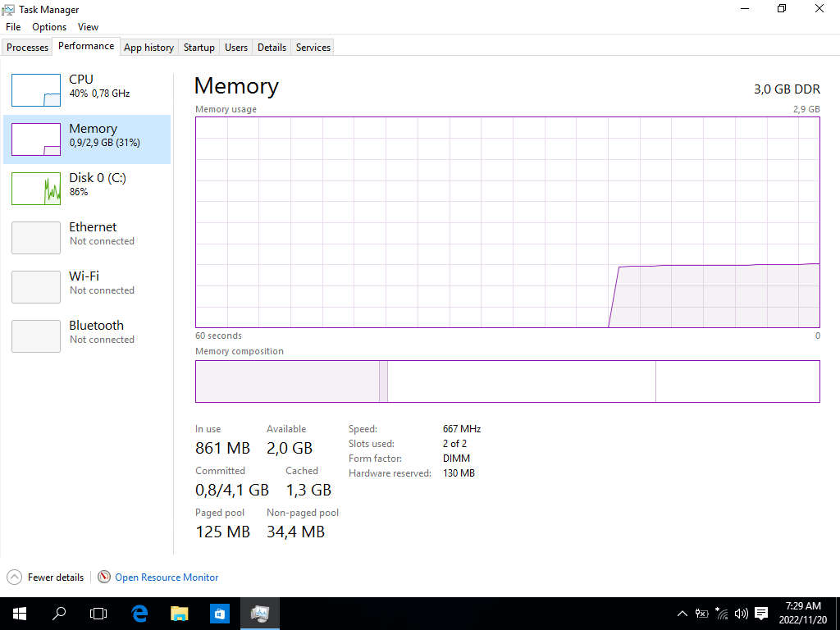Click the Memory composition bar

click(x=507, y=381)
